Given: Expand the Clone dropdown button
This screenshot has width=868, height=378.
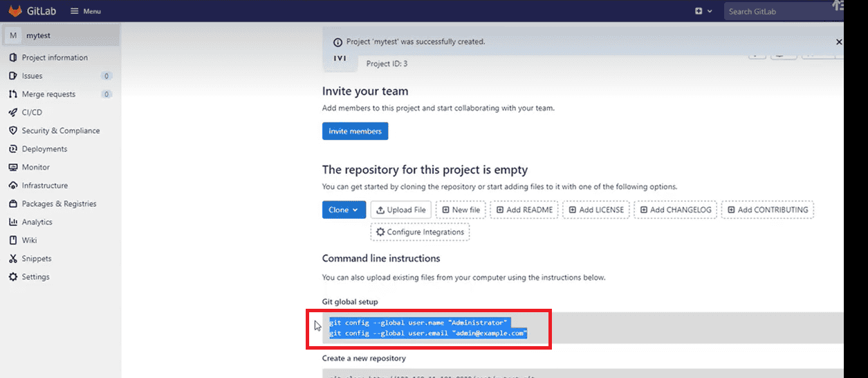Looking at the screenshot, I should pyautogui.click(x=344, y=210).
